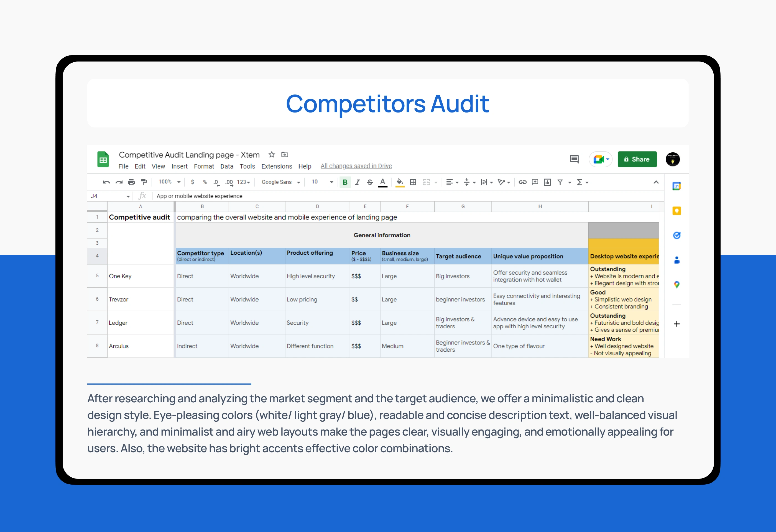Open the J4 name box dropdown
The height and width of the screenshot is (532, 776).
pos(128,196)
